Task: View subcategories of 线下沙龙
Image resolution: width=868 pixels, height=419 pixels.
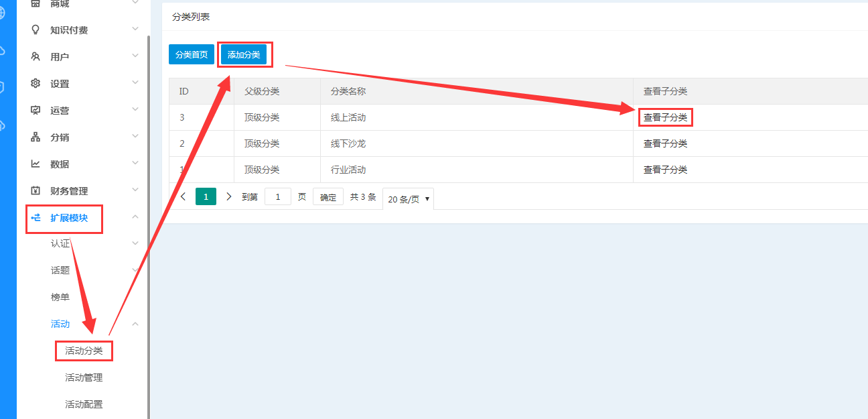Action: [x=665, y=143]
